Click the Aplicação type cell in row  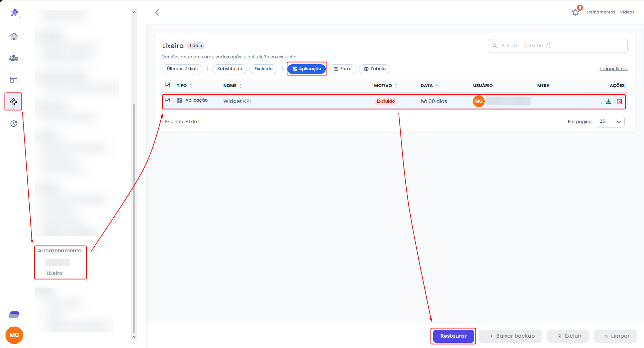tap(192, 100)
